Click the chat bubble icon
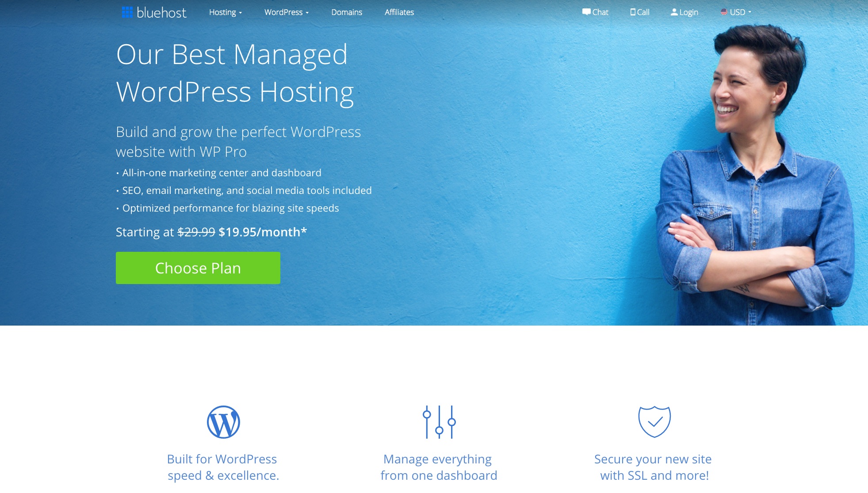The image size is (868, 493). point(586,12)
